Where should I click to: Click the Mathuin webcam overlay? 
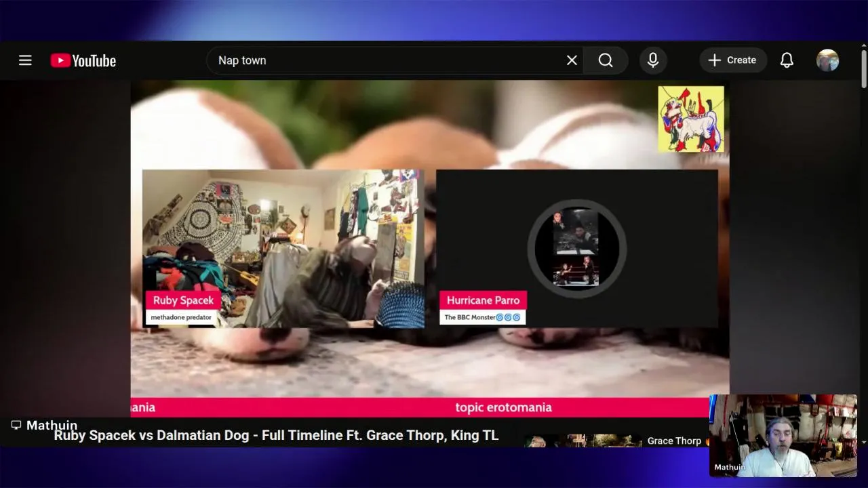(x=783, y=436)
